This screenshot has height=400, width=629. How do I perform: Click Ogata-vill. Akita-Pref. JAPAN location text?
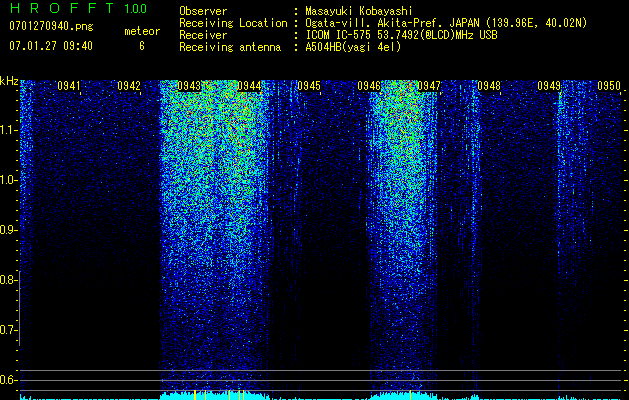click(446, 23)
